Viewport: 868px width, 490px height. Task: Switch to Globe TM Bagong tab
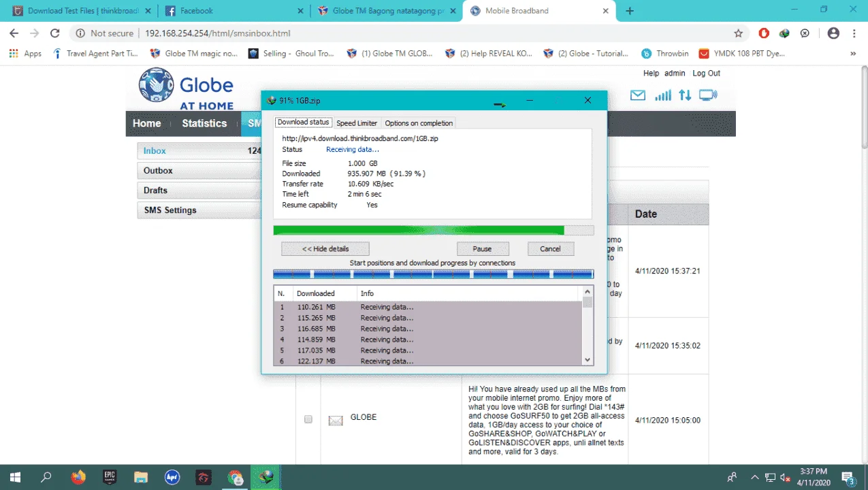(386, 11)
